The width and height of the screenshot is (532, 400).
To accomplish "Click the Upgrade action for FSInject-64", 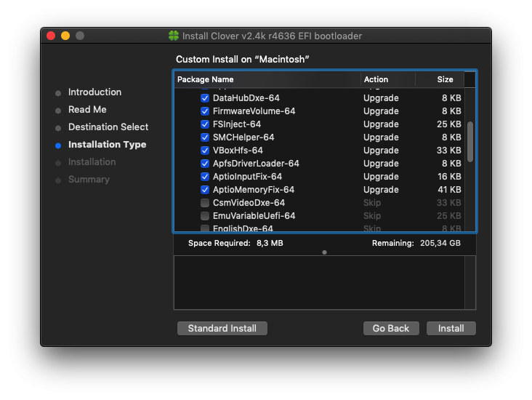I will click(381, 124).
